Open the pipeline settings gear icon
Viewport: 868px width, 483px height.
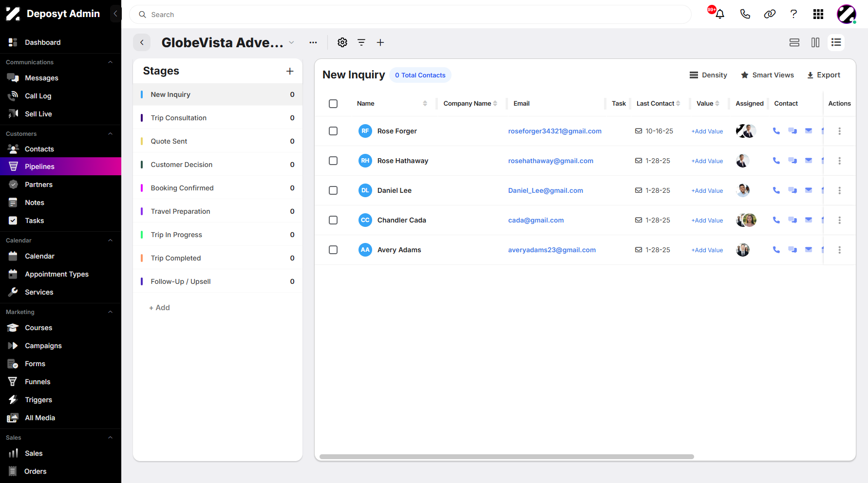[342, 42]
